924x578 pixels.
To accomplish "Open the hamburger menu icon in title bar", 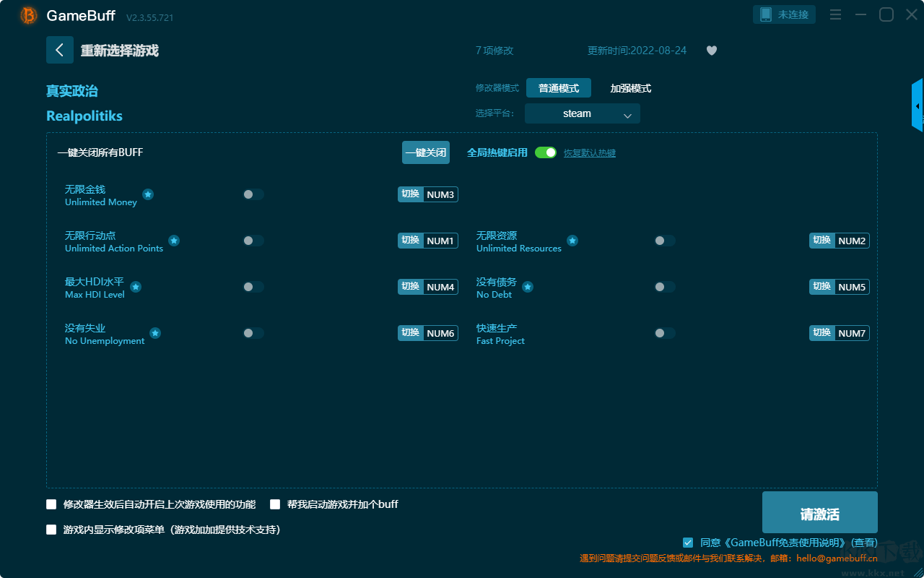I will (835, 14).
